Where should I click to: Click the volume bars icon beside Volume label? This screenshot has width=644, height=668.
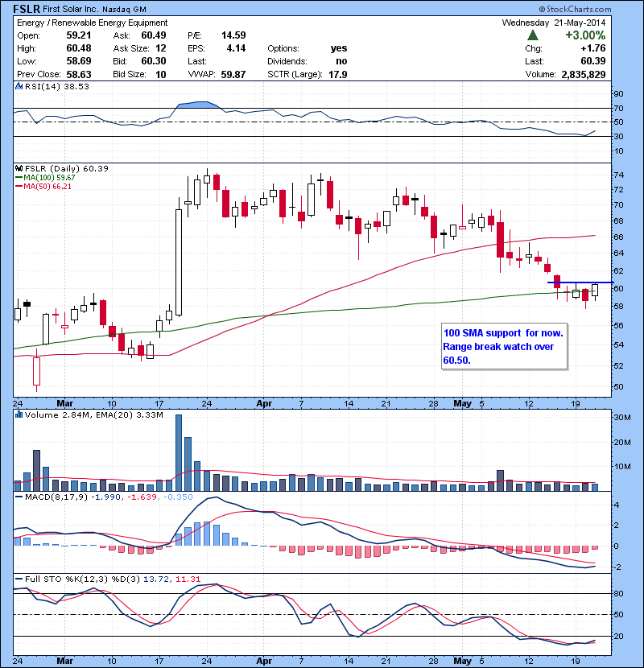pyautogui.click(x=19, y=414)
